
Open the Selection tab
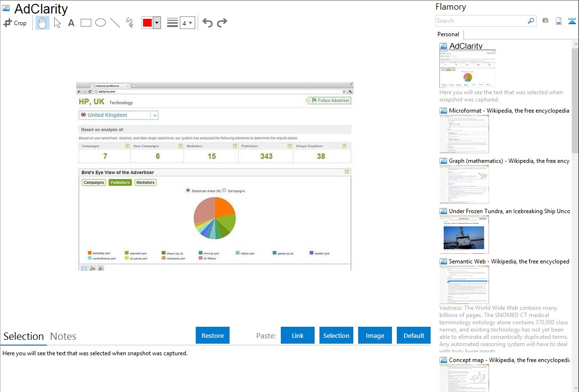click(24, 336)
